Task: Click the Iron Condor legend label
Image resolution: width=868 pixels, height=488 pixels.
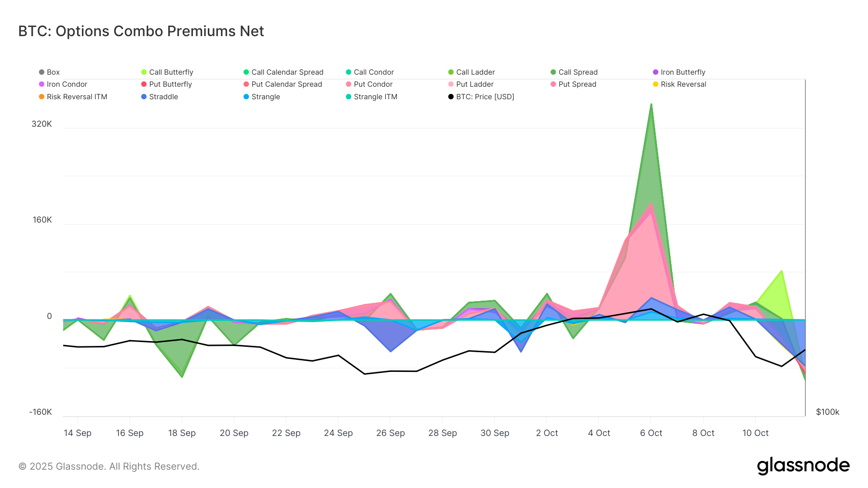Action: point(65,84)
